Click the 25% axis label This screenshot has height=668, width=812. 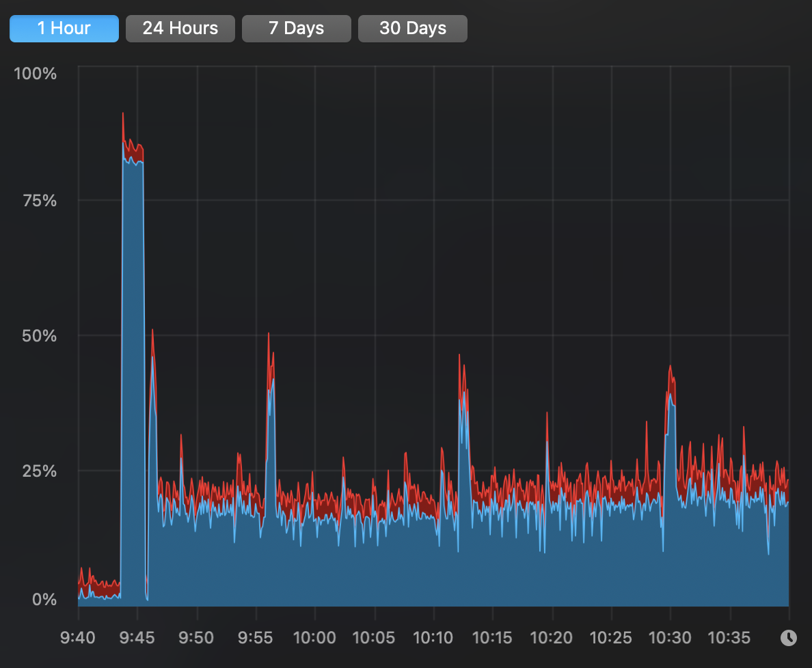pos(40,471)
